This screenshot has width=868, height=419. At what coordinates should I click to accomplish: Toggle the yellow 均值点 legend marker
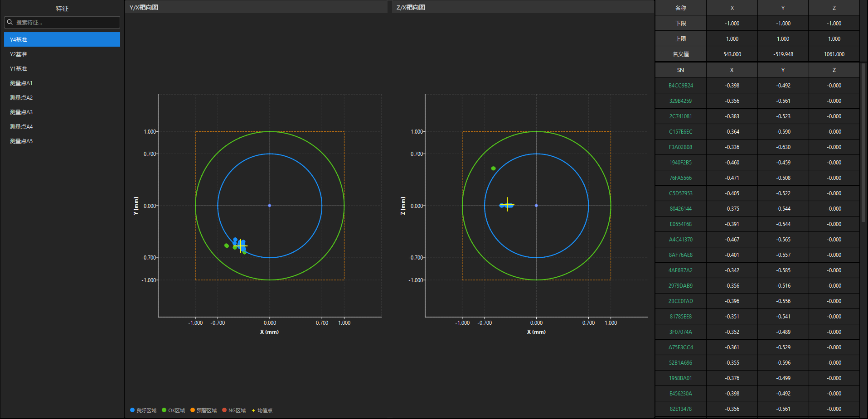pos(262,410)
